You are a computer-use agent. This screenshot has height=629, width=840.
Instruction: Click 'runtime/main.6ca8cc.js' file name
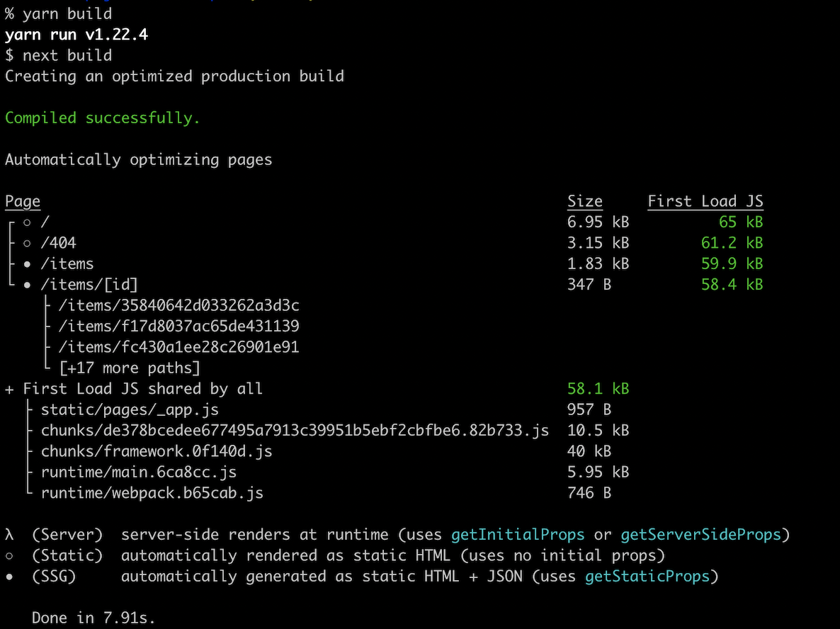[139, 473]
